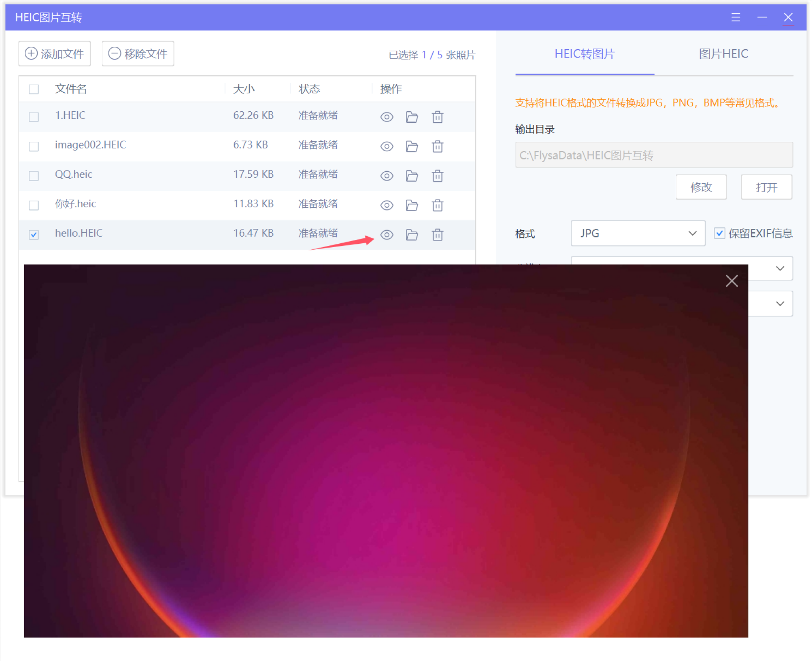
Task: Check the box for image002.HEIC
Action: [34, 146]
